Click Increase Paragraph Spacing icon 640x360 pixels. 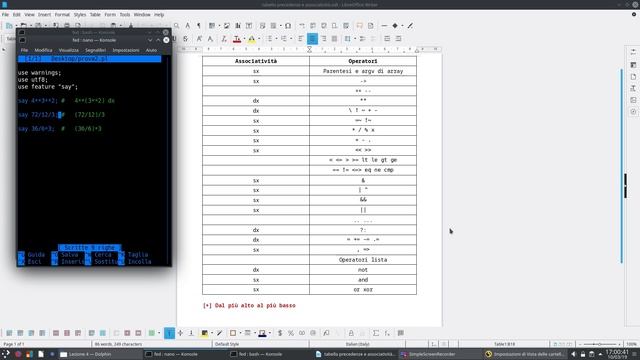[x=362, y=39]
